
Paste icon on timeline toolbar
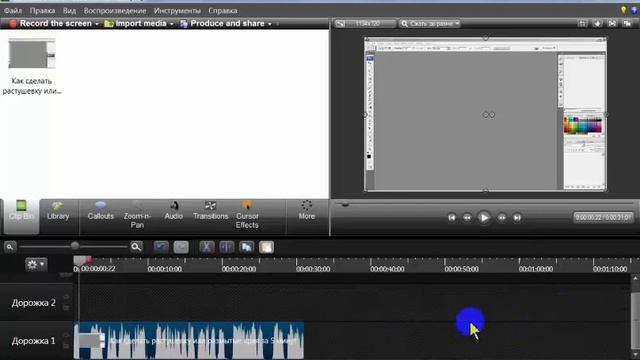tap(266, 247)
